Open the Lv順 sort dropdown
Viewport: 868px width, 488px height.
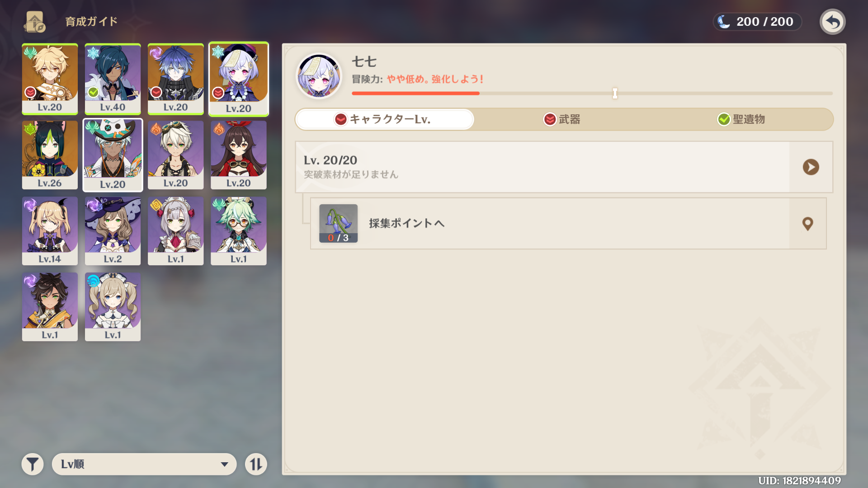pyautogui.click(x=136, y=464)
